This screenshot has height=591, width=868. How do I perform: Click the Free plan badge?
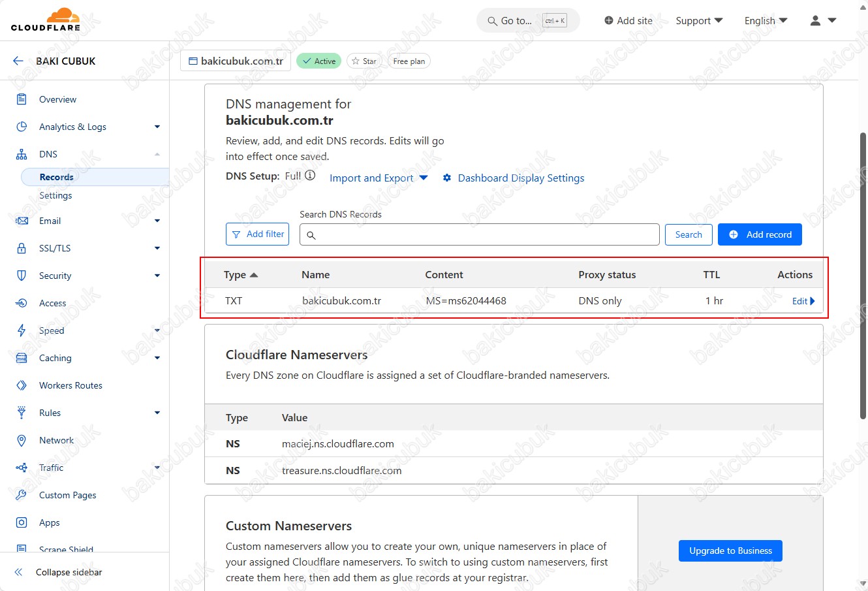point(409,61)
